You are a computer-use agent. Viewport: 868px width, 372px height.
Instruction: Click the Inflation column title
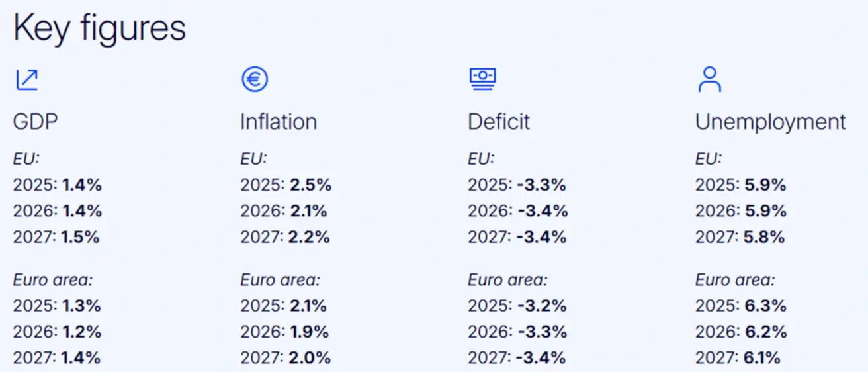pos(279,122)
